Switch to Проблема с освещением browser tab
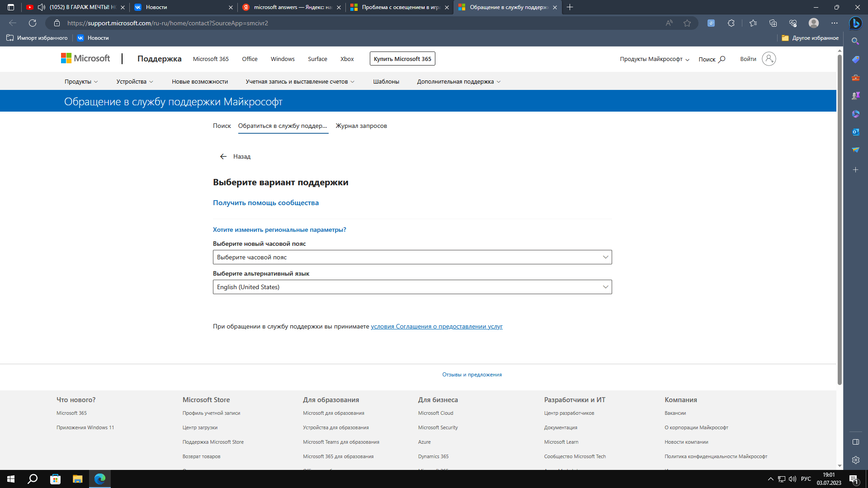This screenshot has height=488, width=868. [x=400, y=7]
